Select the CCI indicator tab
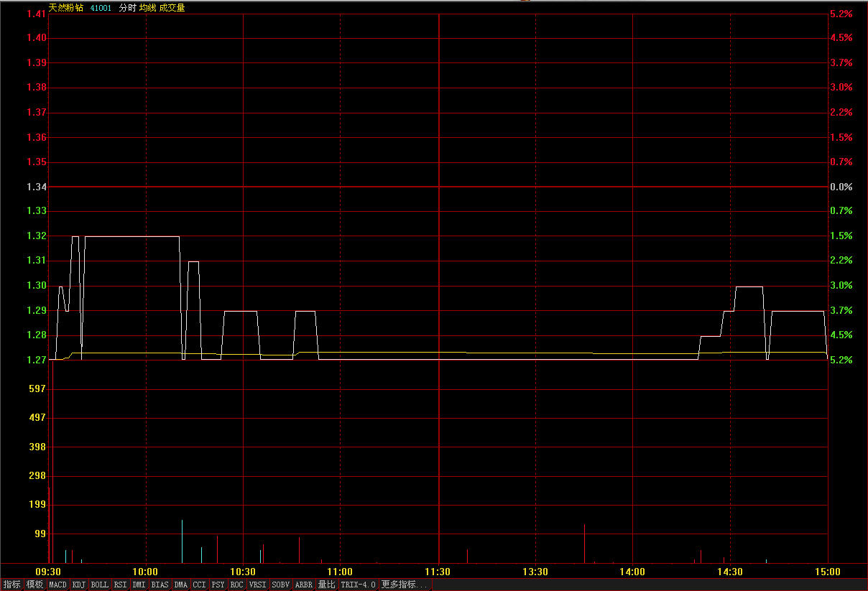Screen dimensions: 868x591 (x=200, y=585)
